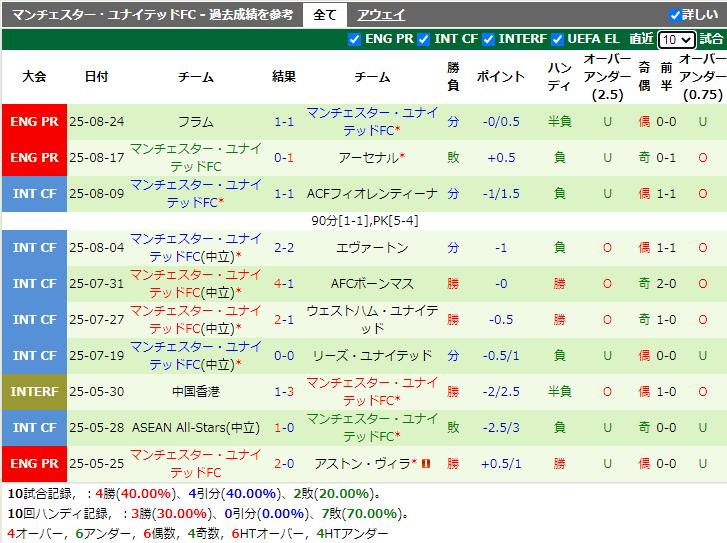Click the handicap value -1/1.5
Viewport: 727px width, 543px height.
click(501, 193)
